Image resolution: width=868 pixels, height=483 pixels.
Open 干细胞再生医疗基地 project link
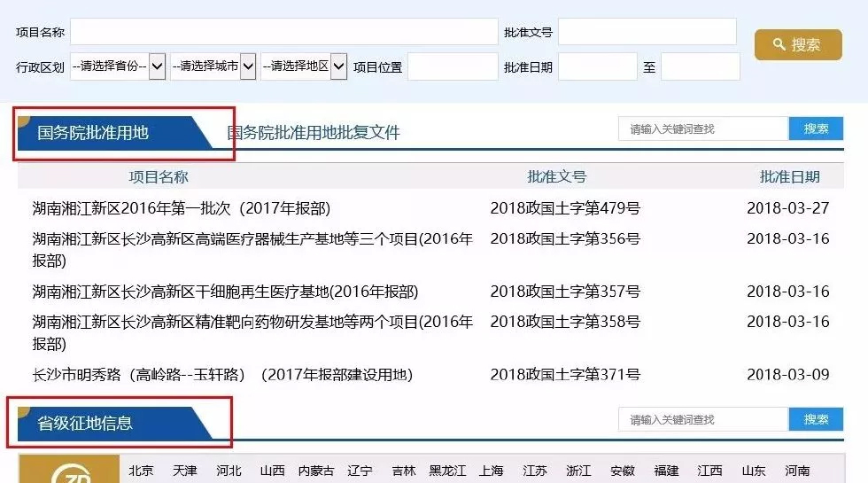[225, 292]
